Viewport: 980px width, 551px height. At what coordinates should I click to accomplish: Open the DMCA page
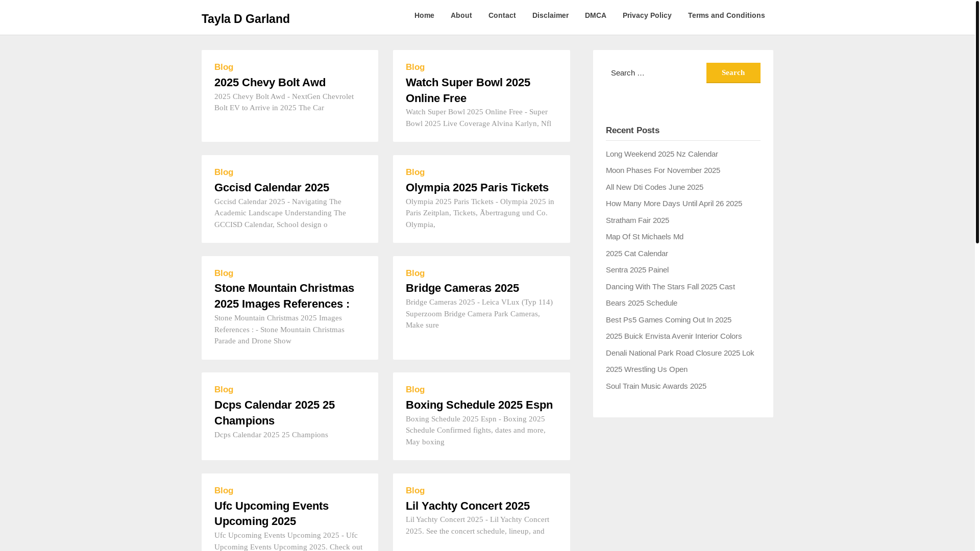point(595,15)
